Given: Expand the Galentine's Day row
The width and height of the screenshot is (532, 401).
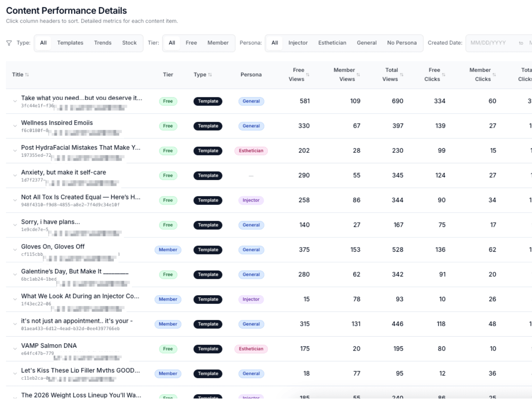Looking at the screenshot, I should coord(15,274).
